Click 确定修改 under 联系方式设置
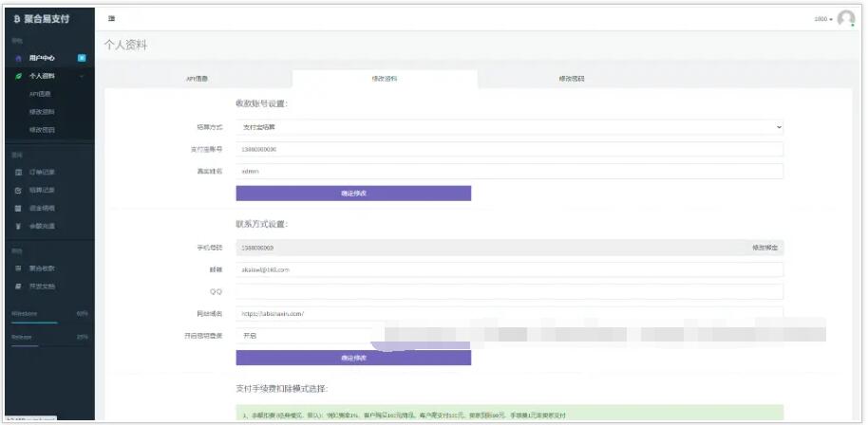868x425 pixels. 353,358
